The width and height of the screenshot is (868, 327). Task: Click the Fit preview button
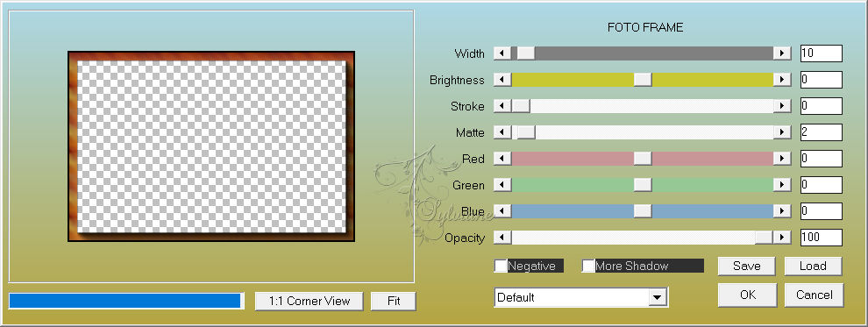394,302
